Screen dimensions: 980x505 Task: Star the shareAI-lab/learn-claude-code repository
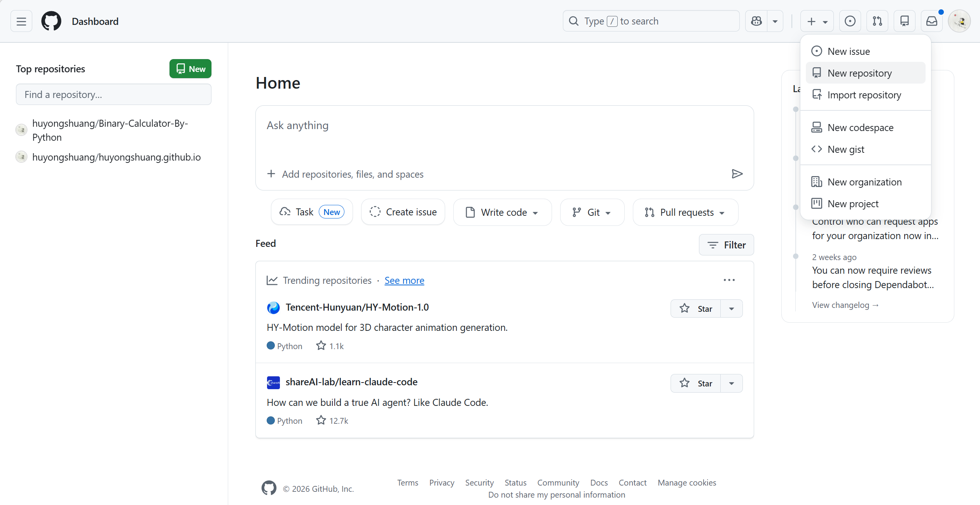point(695,383)
